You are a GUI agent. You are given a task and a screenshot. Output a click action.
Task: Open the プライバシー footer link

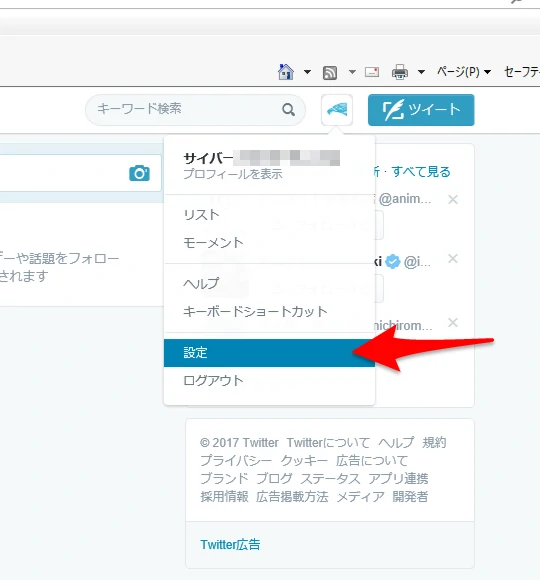point(236,461)
